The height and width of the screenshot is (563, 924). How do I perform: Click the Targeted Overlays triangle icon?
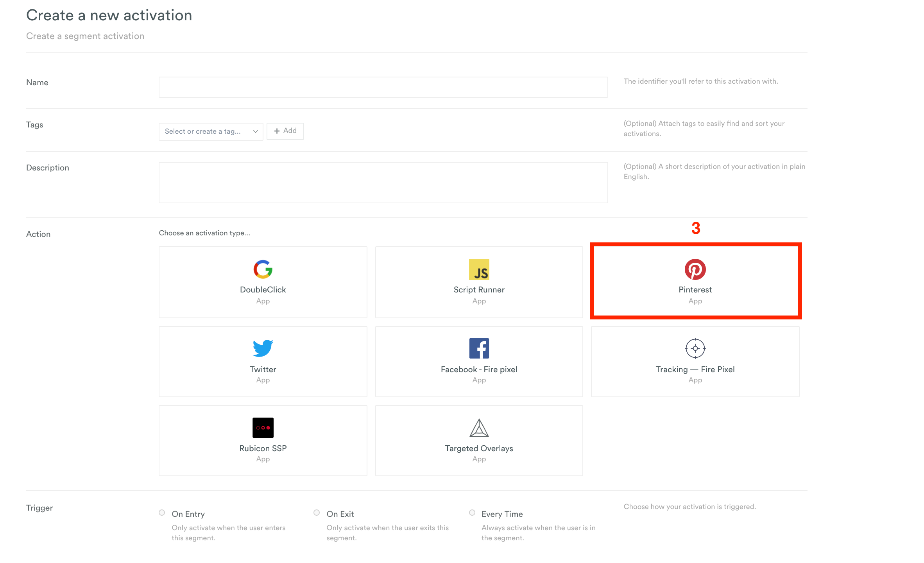[x=479, y=428]
